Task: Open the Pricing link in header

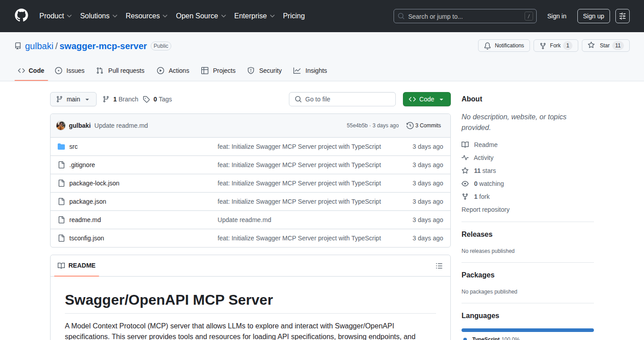Action: (x=294, y=16)
